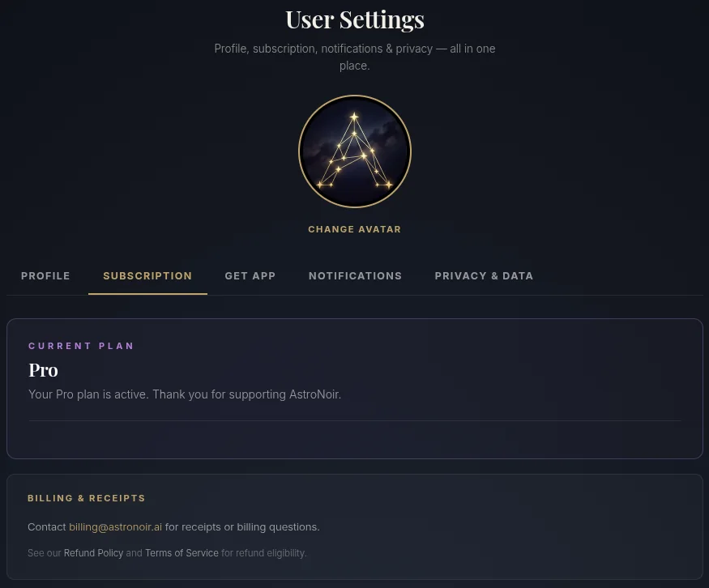Click the Billing & Receipts section heading
This screenshot has height=588, width=709.
87,498
